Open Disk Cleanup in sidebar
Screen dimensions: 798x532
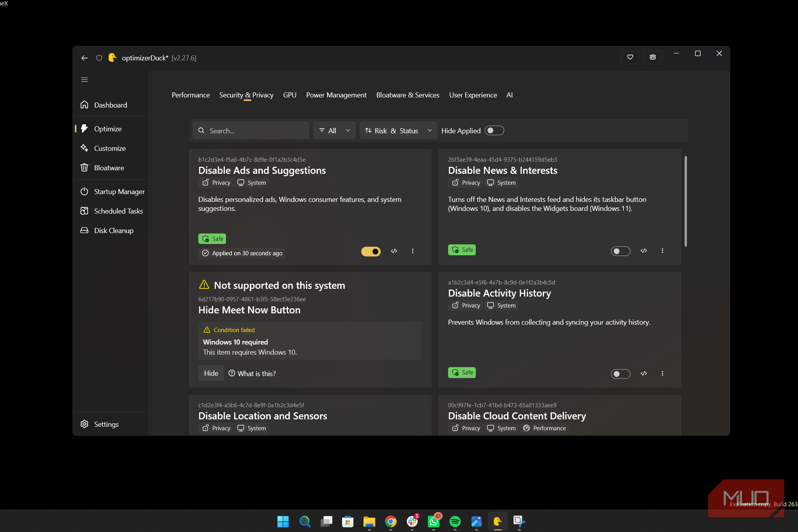point(110,230)
